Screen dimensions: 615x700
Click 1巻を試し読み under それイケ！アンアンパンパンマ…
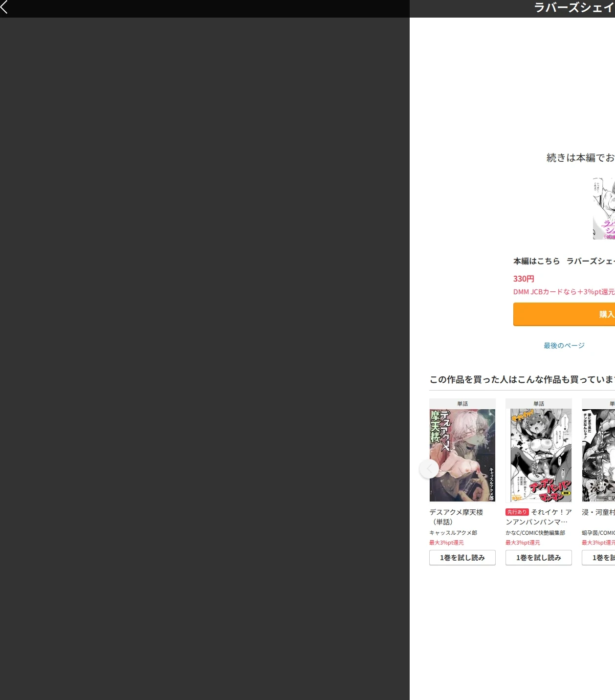539,558
